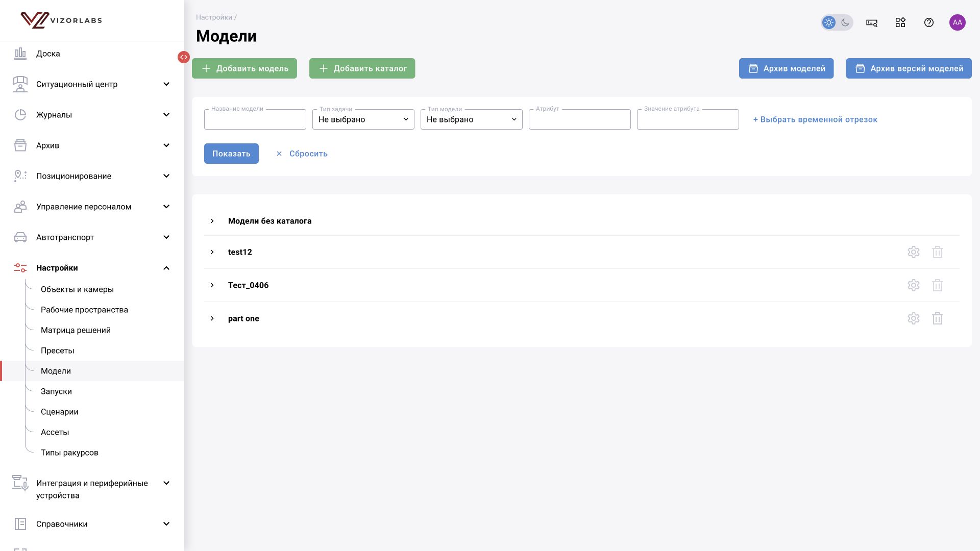Delete the Тест_0406 catalog

click(938, 285)
